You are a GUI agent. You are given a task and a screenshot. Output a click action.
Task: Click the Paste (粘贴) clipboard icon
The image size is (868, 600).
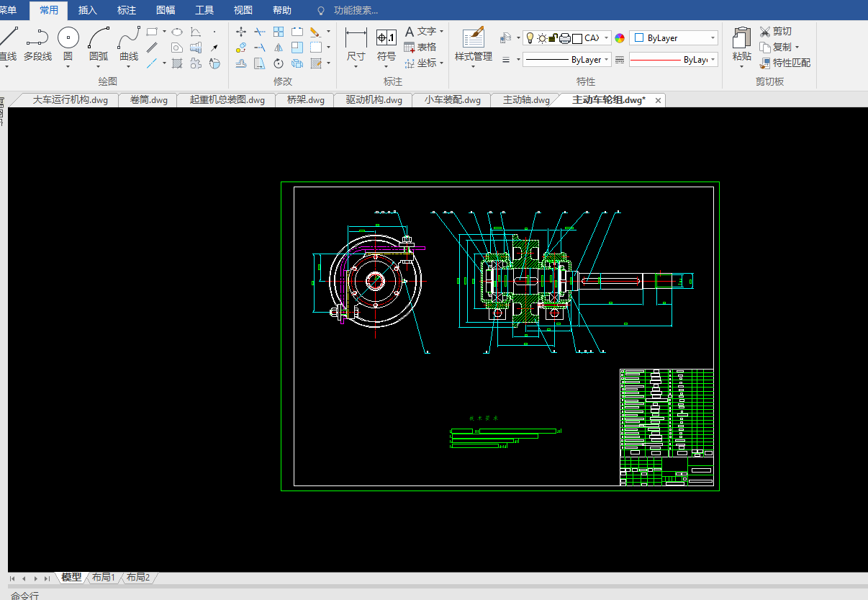[741, 37]
